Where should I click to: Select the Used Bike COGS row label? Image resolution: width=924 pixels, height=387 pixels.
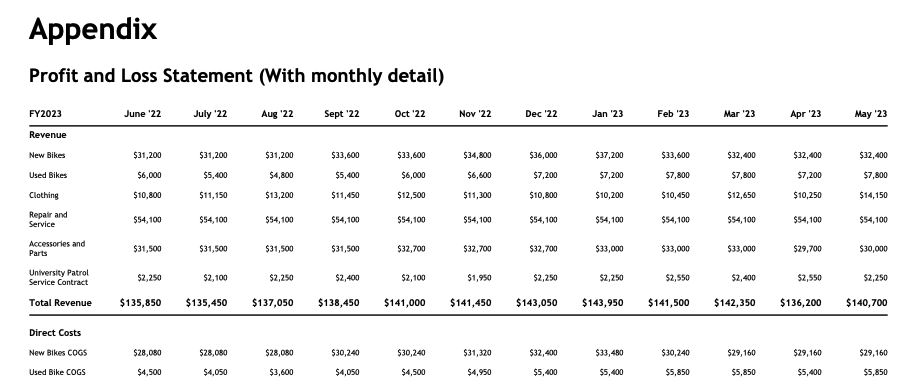(57, 372)
